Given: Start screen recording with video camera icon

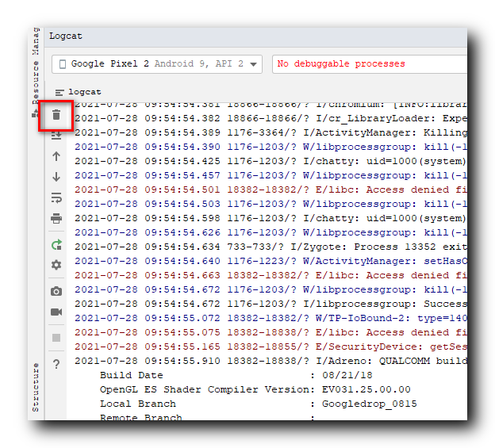Looking at the screenshot, I should (x=56, y=312).
